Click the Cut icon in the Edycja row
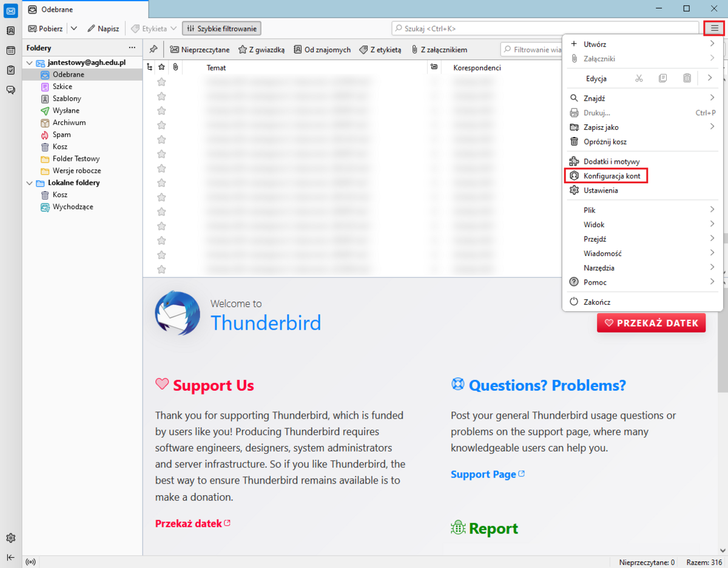The width and height of the screenshot is (728, 568). point(639,78)
